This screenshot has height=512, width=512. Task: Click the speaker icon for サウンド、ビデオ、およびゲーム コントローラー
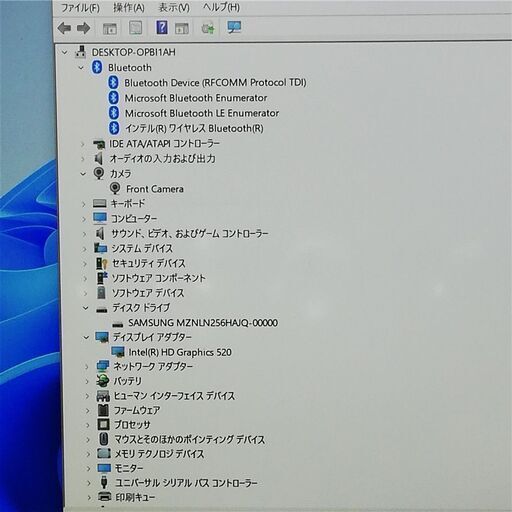tap(100, 233)
